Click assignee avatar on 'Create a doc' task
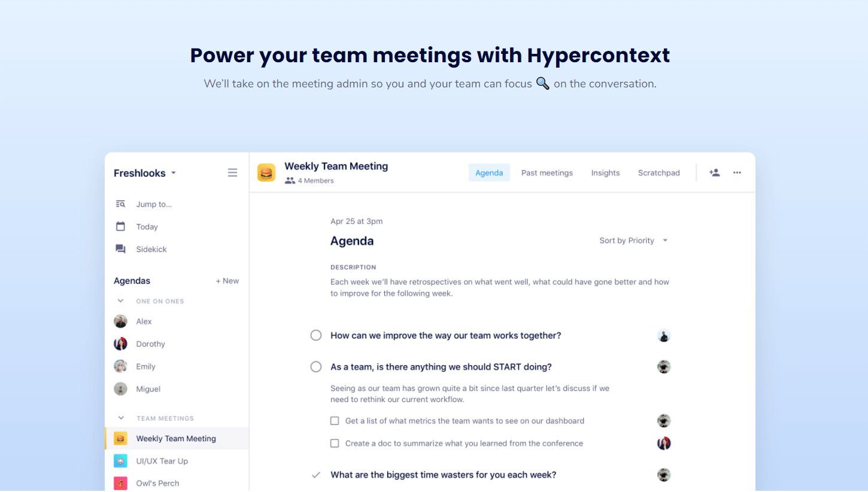The image size is (868, 492). [664, 444]
